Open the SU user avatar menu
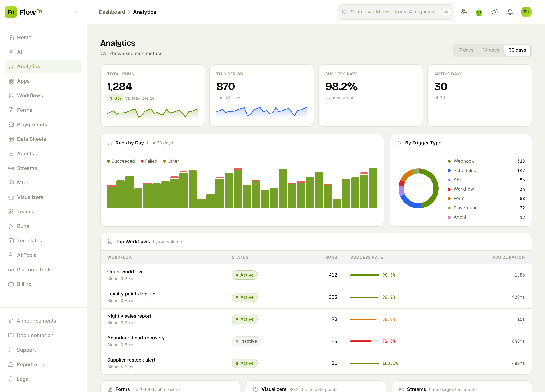The image size is (545, 392). 526,12
